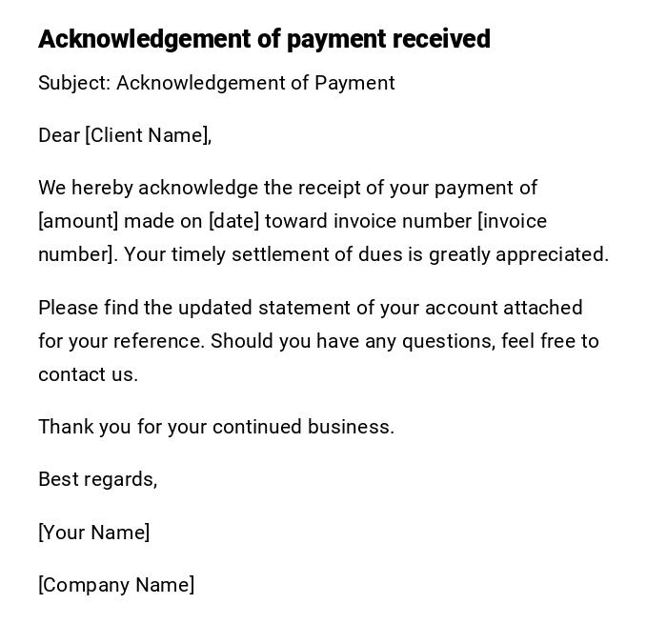Select the [Client Name] placeholder
The width and height of the screenshot is (667, 644).
tap(148, 135)
